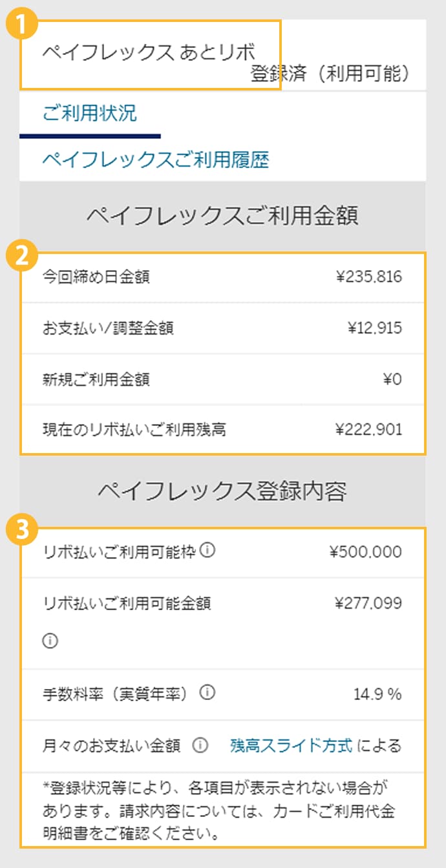Click the 14.9 % fee rate value
Screen dimensions: 446x868
click(377, 694)
